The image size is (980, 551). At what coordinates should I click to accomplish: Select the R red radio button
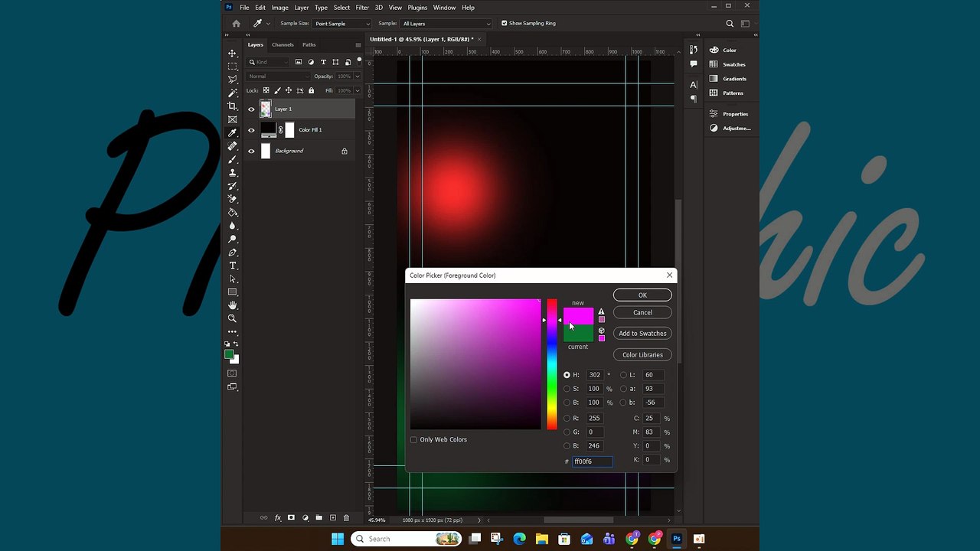tap(567, 419)
